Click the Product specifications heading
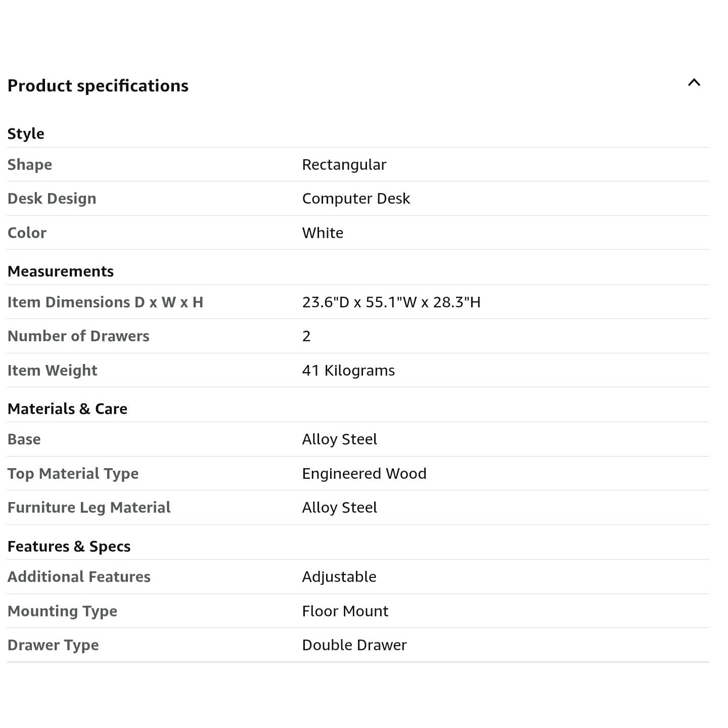Image resolution: width=728 pixels, height=728 pixels. (x=98, y=86)
